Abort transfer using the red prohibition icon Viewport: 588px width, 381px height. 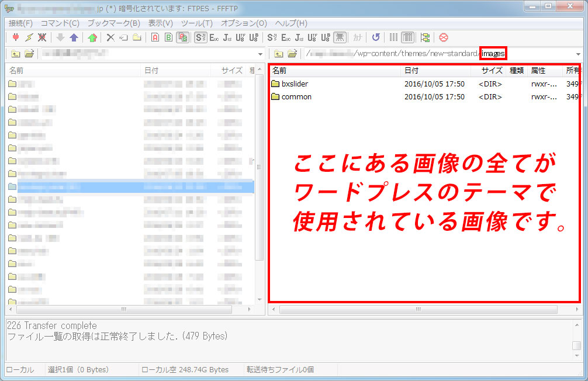click(444, 37)
